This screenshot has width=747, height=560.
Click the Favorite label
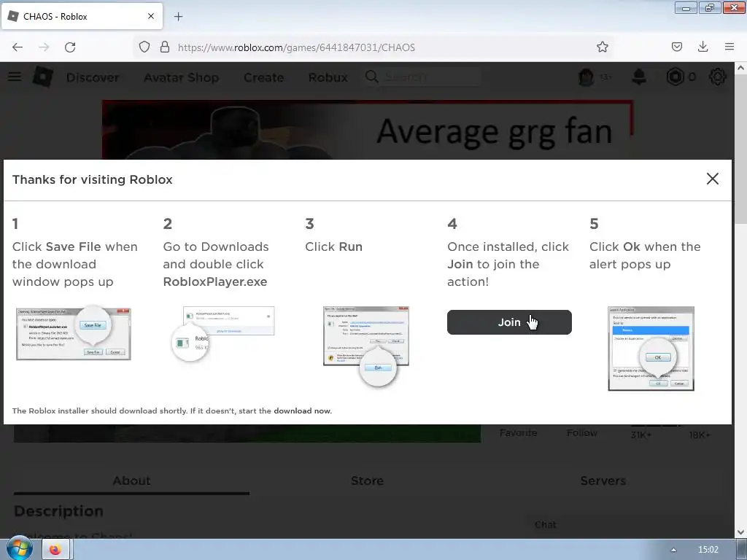pos(519,433)
